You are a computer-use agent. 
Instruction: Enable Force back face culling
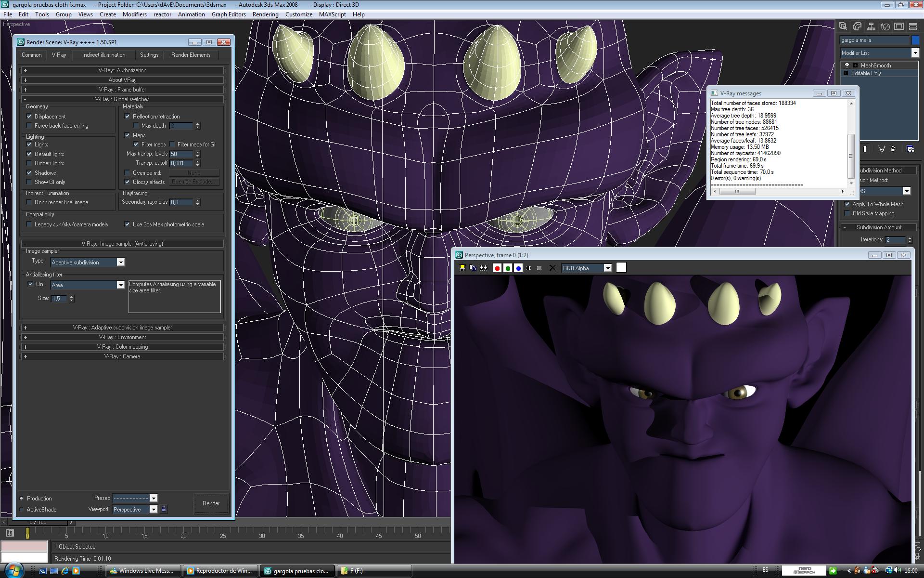click(x=29, y=126)
